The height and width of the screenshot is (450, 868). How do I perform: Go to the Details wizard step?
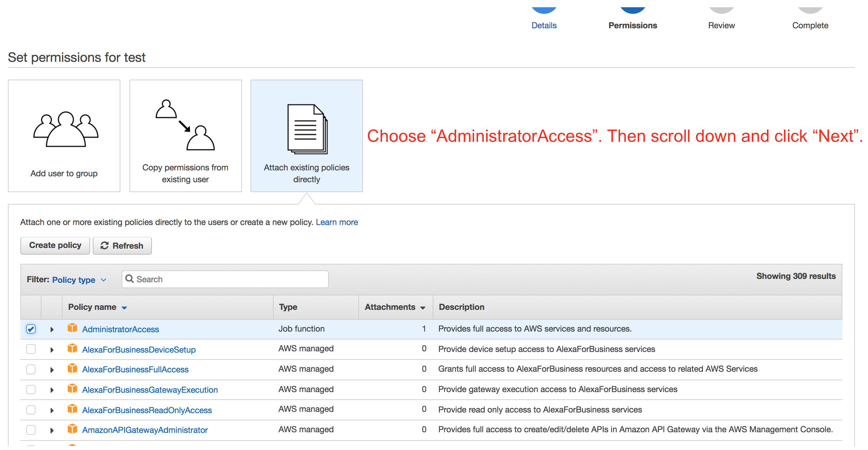pos(543,25)
